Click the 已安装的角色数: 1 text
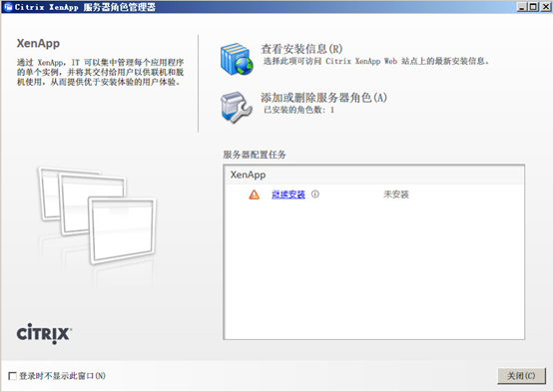This screenshot has height=392, width=553. pos(298,110)
